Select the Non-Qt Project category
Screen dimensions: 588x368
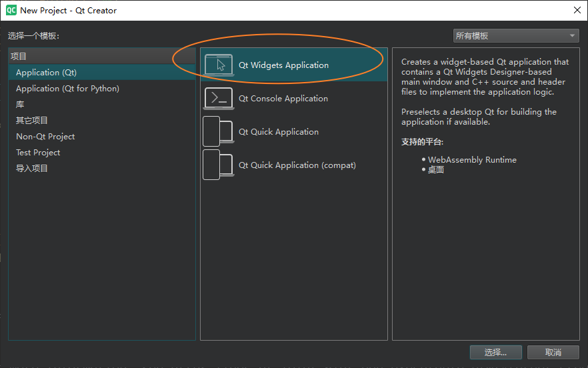click(102, 137)
